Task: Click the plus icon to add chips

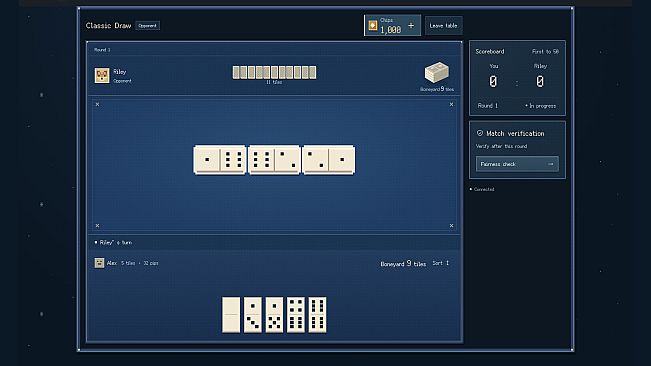Action: click(411, 26)
